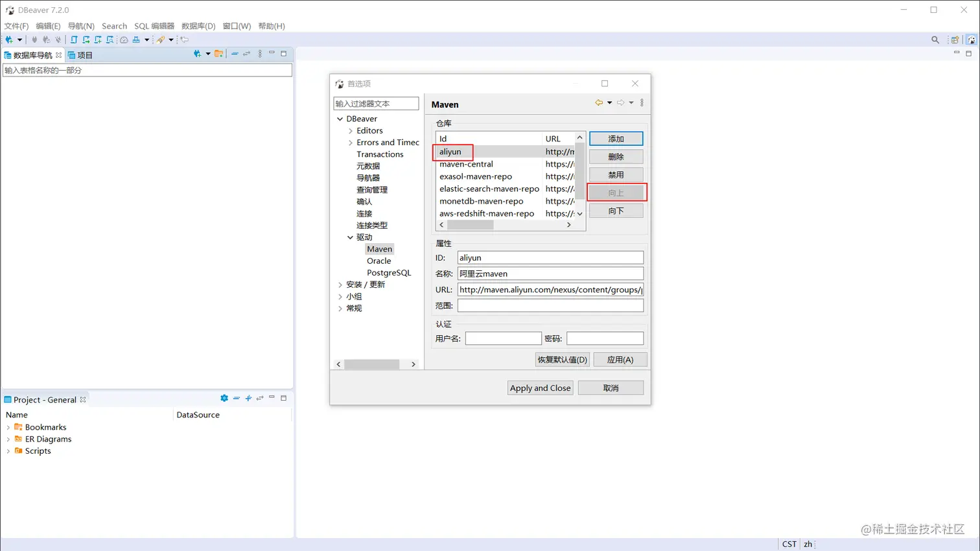The width and height of the screenshot is (980, 551).
Task: Open the dashboard gauge icon in toolbar
Action: tap(124, 40)
